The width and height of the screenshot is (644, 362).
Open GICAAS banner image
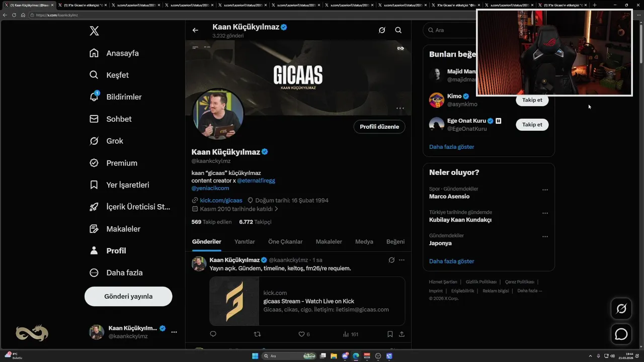(x=298, y=77)
